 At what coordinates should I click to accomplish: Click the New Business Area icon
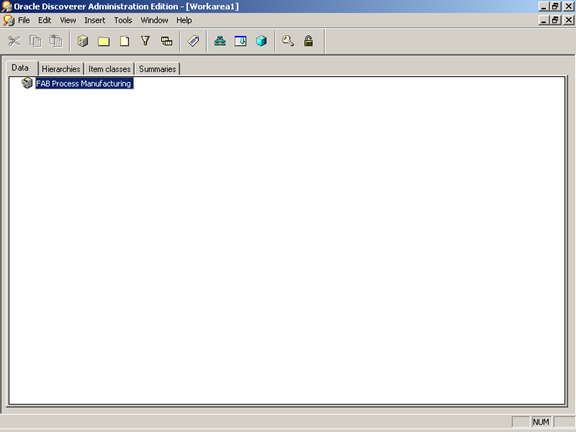[83, 41]
